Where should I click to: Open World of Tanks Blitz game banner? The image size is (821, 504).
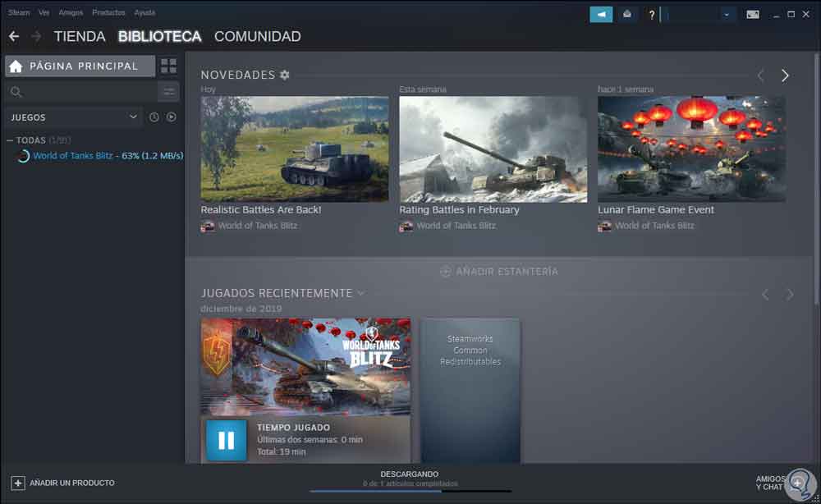click(305, 366)
